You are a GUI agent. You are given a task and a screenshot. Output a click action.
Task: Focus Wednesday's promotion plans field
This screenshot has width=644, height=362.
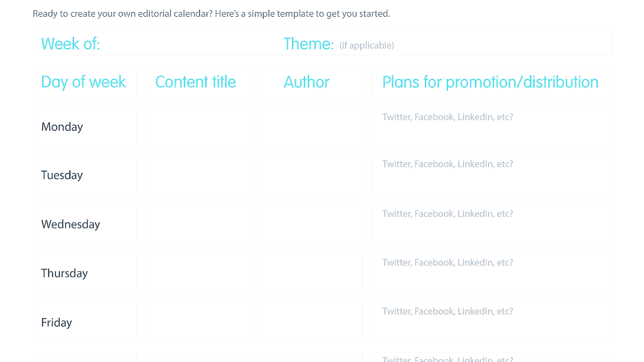pyautogui.click(x=491, y=224)
